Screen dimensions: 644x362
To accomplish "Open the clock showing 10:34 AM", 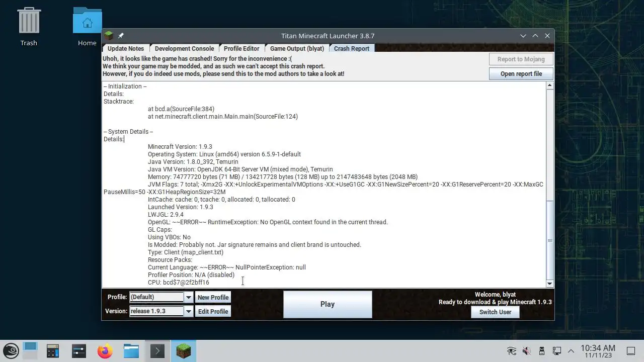I will coord(598,351).
